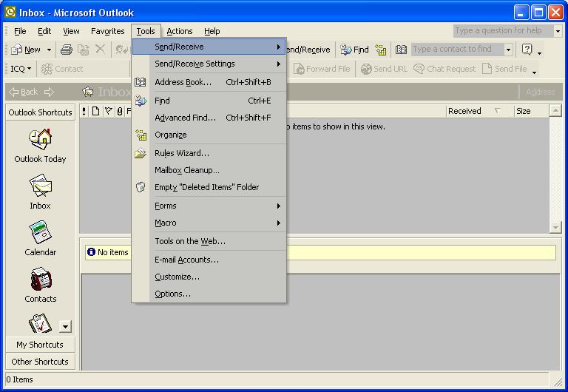Image resolution: width=568 pixels, height=392 pixels.
Task: Click the Move to Folder toolbar icon
Action: (x=84, y=50)
